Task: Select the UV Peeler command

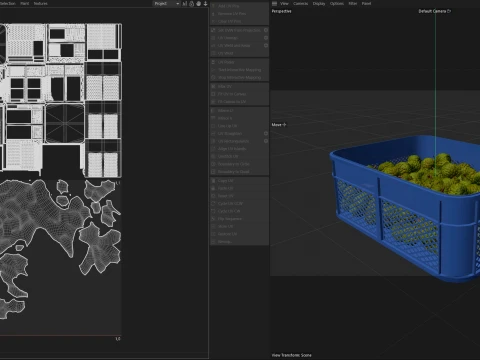Action: (x=239, y=62)
